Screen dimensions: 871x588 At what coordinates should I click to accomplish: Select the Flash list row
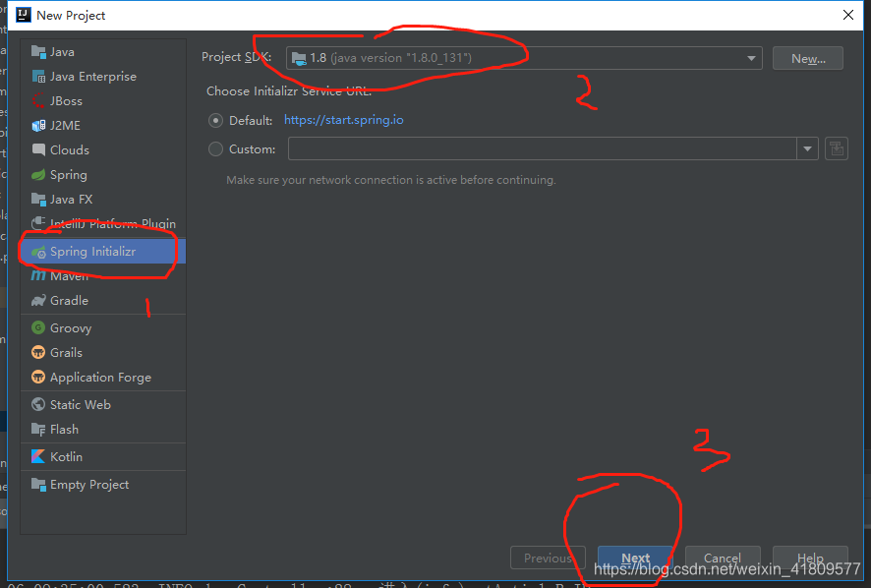point(103,430)
